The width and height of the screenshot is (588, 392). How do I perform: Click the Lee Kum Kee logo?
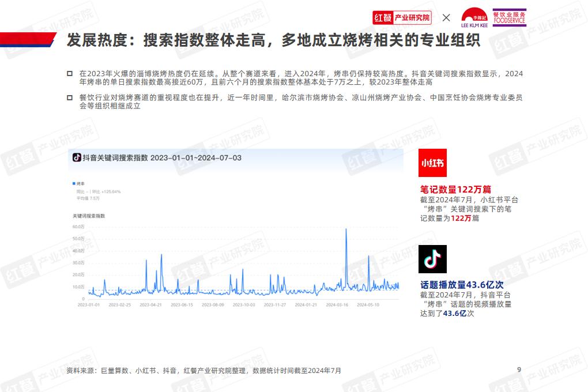[474, 18]
